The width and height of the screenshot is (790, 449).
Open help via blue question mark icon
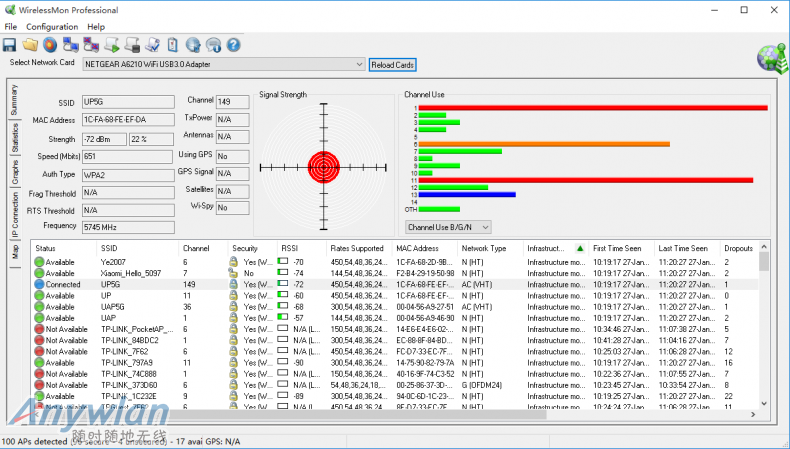[233, 45]
